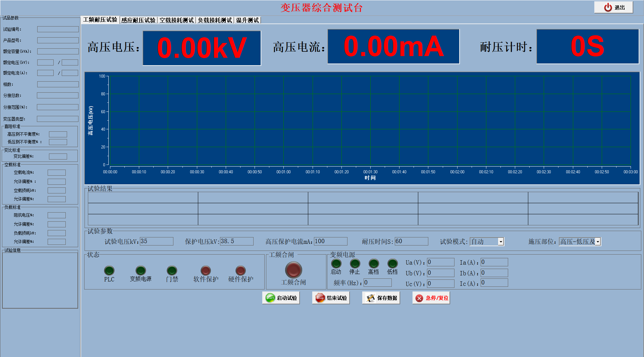Click the 保存数据 save icon
Screen dimensions: 644x357
pos(371,298)
